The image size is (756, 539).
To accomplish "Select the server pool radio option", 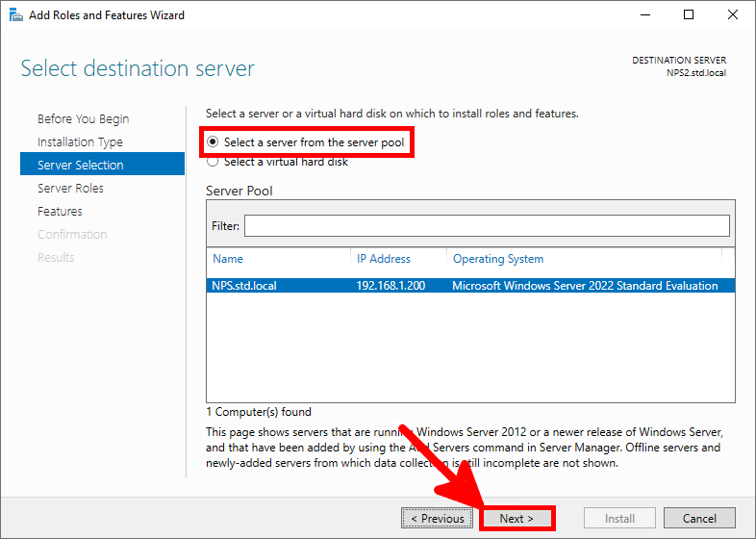I will click(213, 142).
